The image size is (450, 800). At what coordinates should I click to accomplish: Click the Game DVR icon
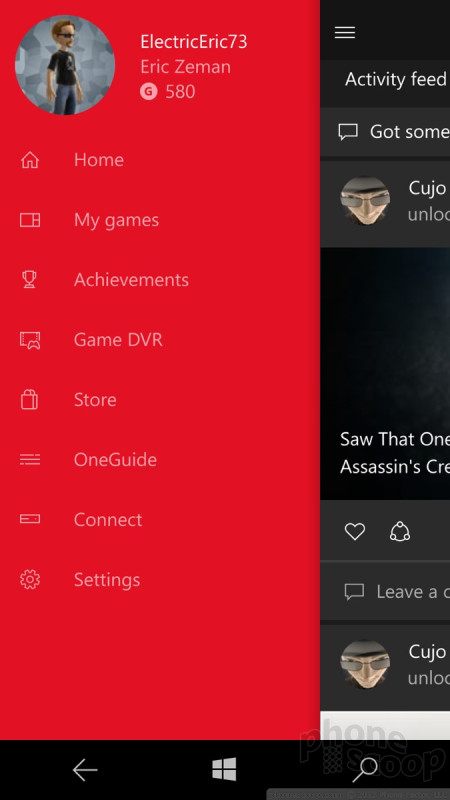point(30,340)
